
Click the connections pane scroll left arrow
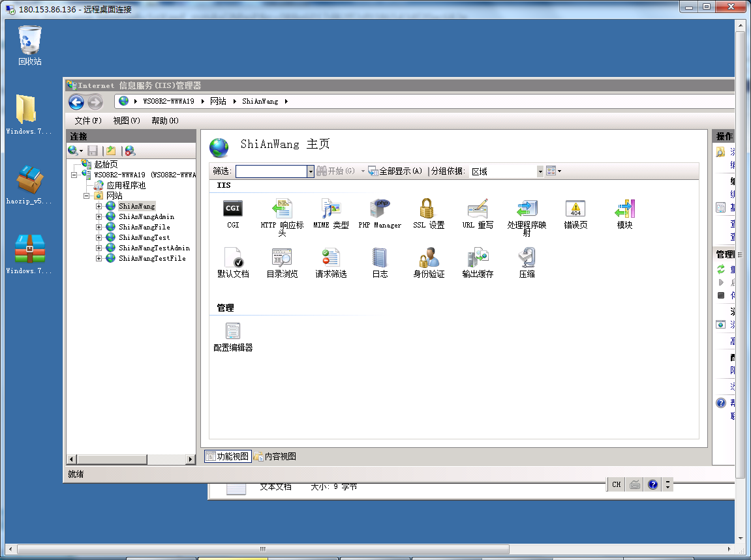click(x=71, y=460)
